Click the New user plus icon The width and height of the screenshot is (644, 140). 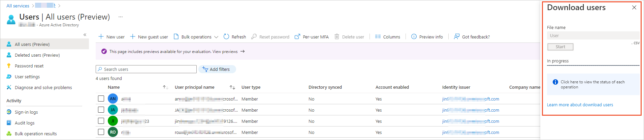pyautogui.click(x=101, y=36)
